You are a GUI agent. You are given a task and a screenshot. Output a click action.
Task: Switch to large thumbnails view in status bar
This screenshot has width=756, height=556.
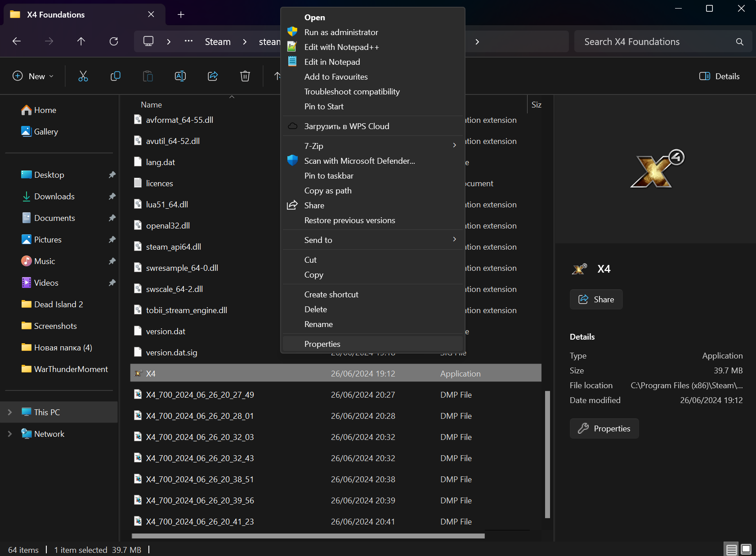pyautogui.click(x=746, y=549)
